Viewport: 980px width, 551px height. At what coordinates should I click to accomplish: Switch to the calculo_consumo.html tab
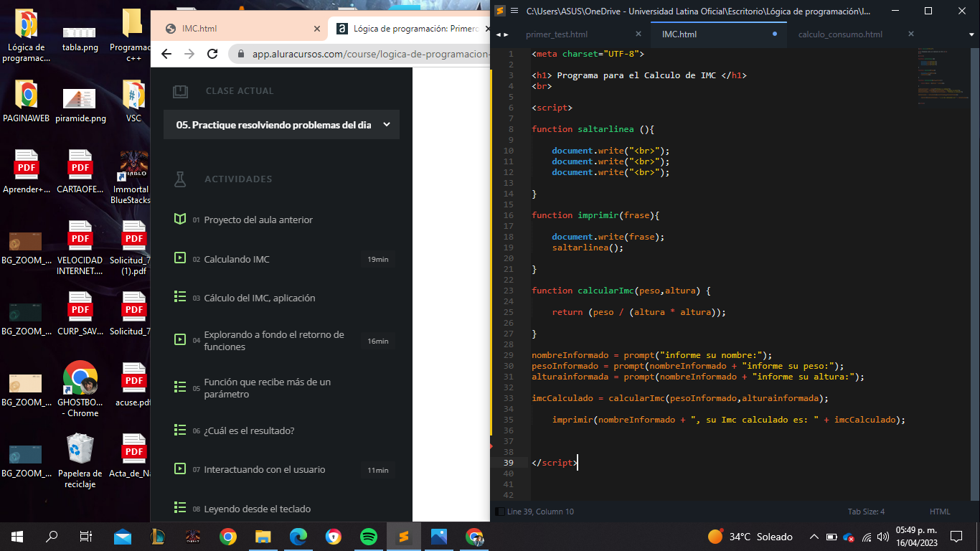[840, 34]
